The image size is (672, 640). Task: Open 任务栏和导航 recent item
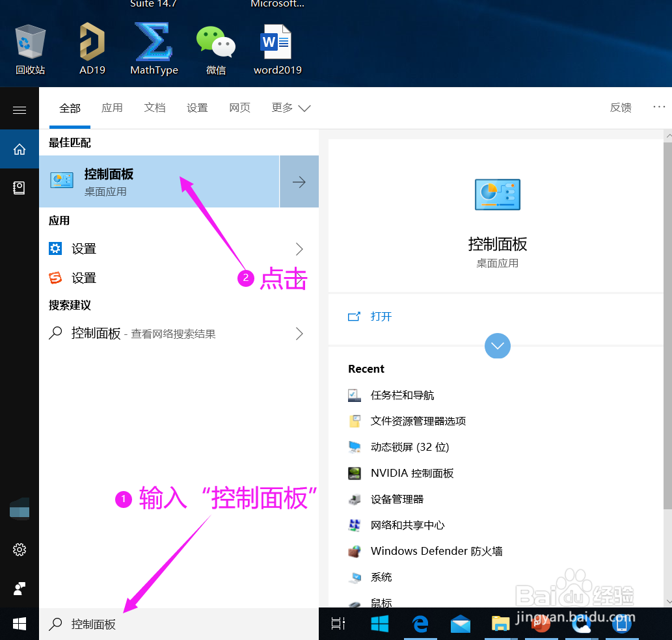coord(401,395)
